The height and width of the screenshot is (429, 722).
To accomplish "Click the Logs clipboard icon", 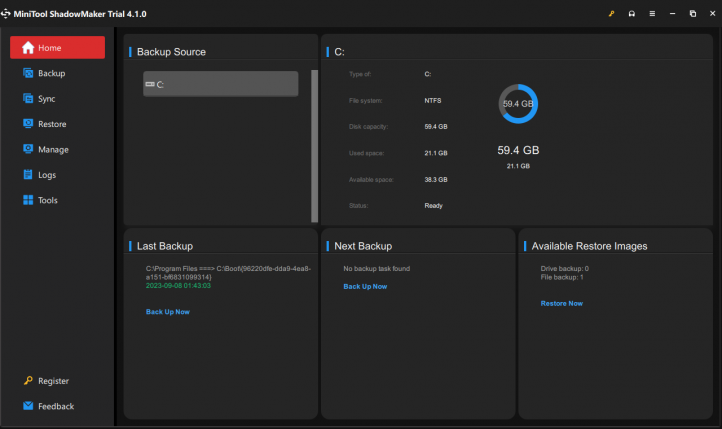I will click(28, 174).
